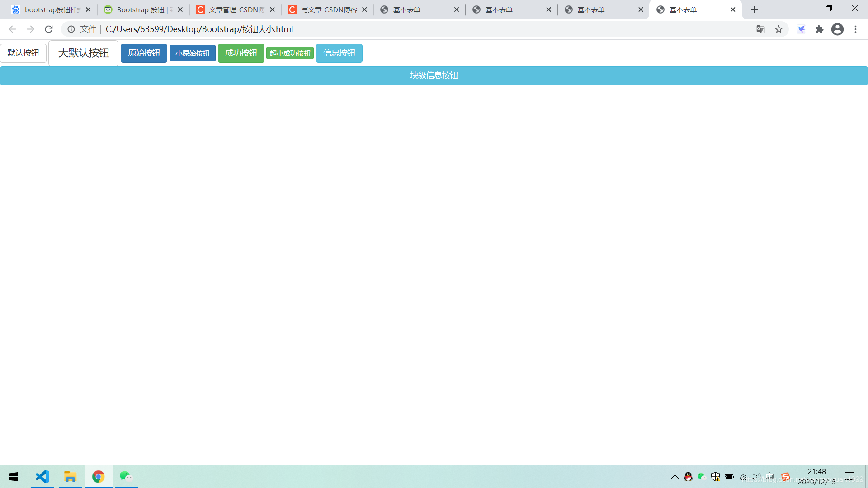Open Chrome three-dot menu

[855, 29]
